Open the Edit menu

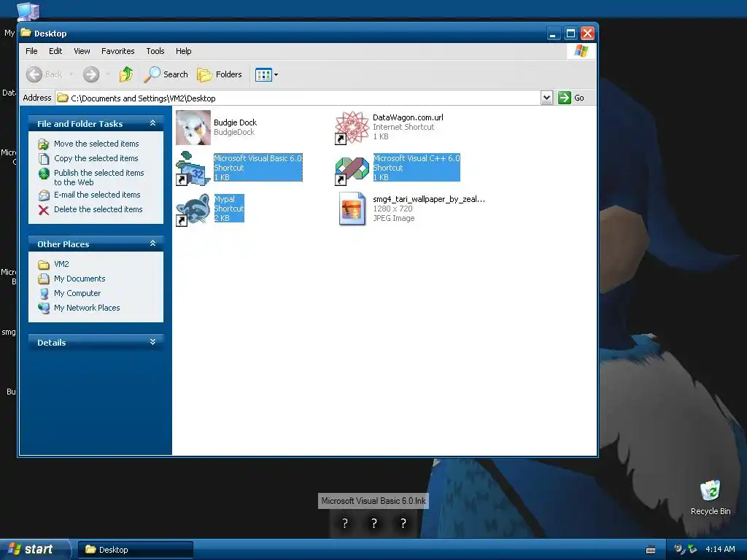click(55, 51)
